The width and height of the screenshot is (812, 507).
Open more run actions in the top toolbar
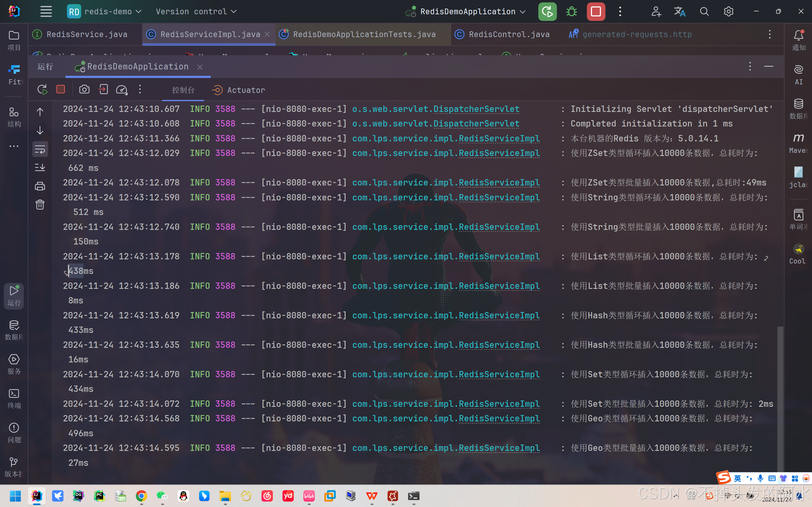pos(620,12)
